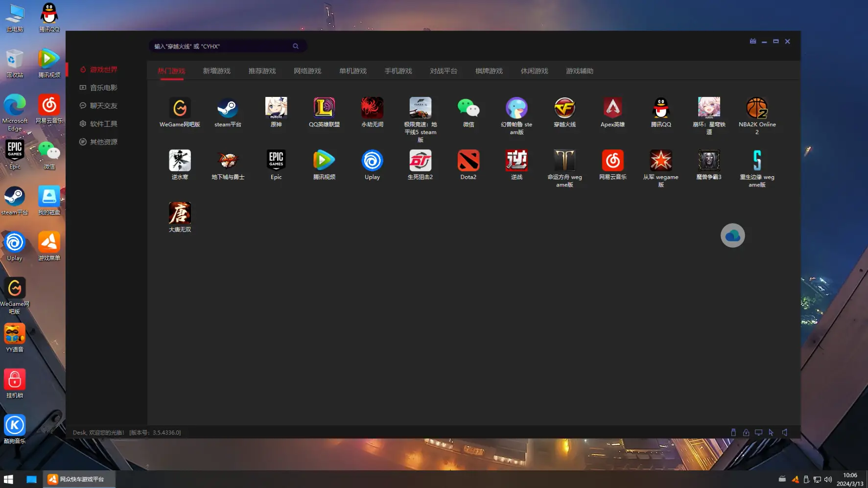Viewport: 868px width, 488px height.
Task: Open Apex英雄 icon
Action: [612, 112]
